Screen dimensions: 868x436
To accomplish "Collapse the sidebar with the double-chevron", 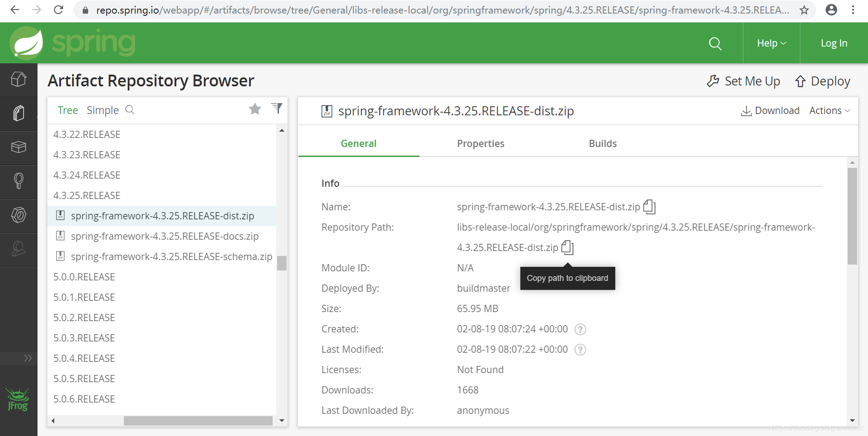I will [27, 358].
